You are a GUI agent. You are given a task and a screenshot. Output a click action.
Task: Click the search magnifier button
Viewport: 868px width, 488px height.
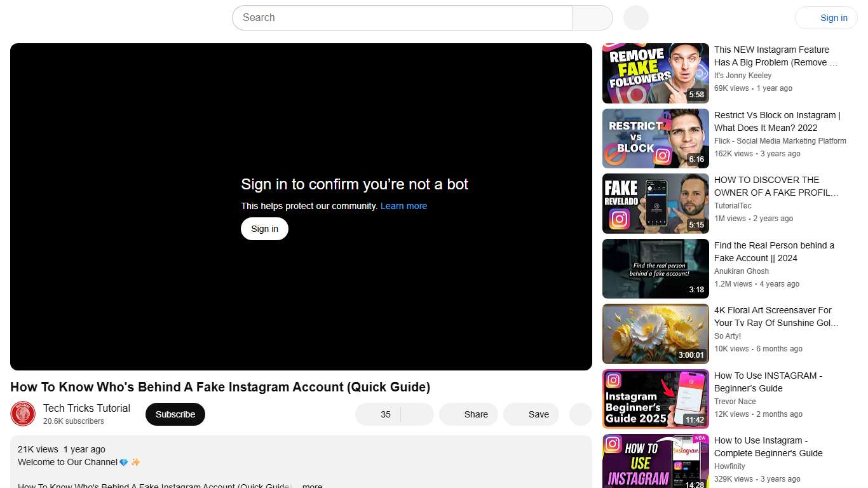(x=592, y=18)
